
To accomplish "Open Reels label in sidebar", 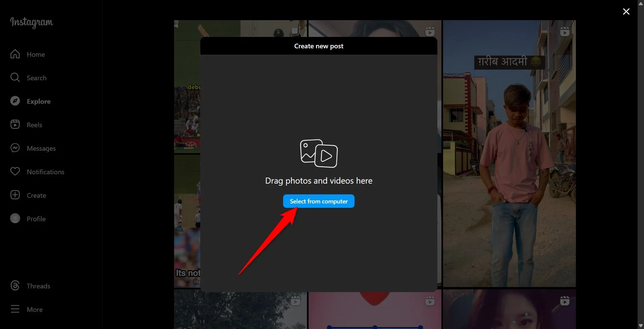I will coord(35,125).
